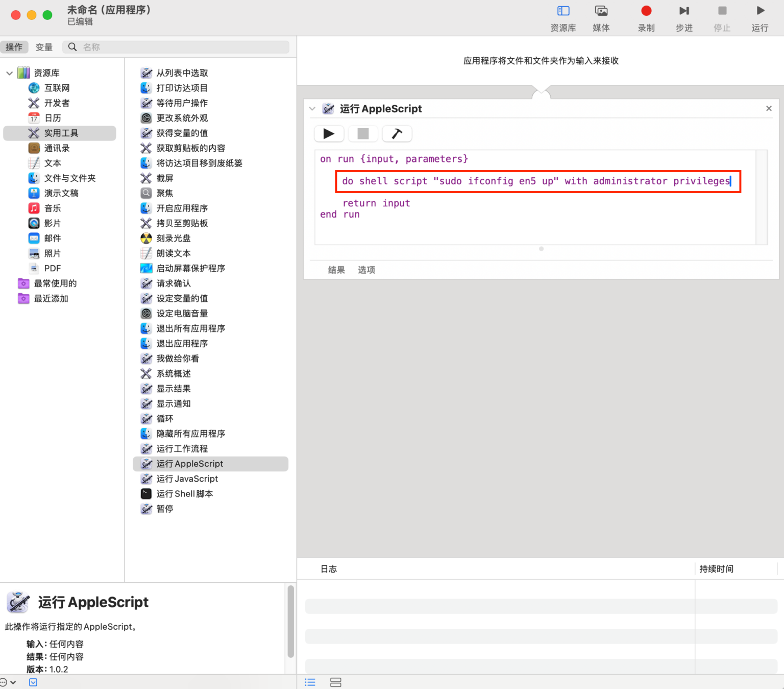
Task: Collapse the Run AppleScript action header
Action: point(312,108)
